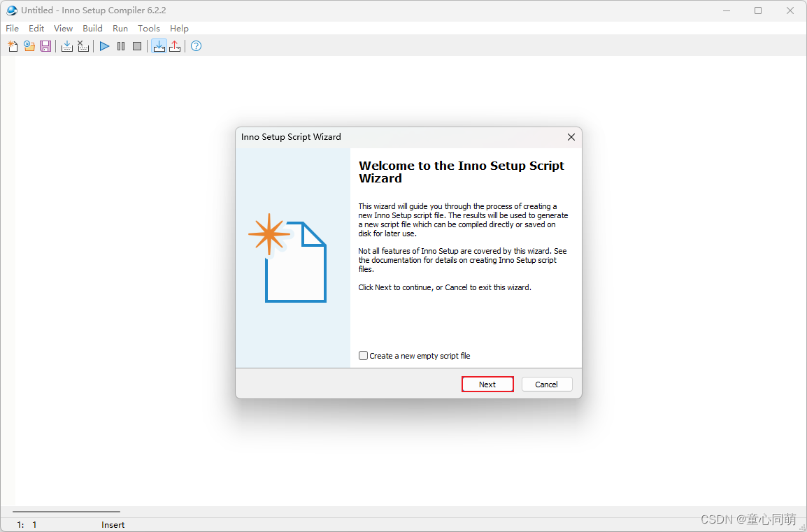Click Next in the Script Wizard

coord(487,384)
